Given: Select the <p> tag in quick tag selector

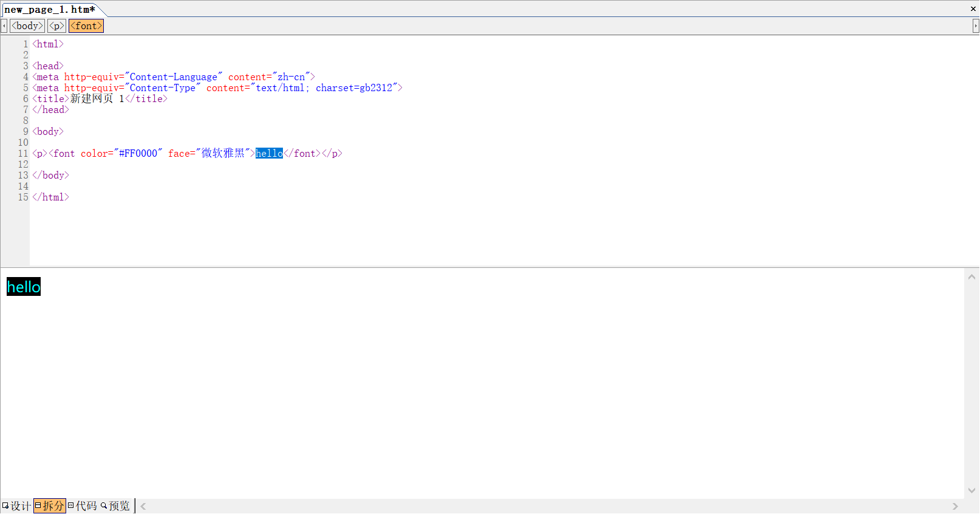Looking at the screenshot, I should [x=56, y=26].
